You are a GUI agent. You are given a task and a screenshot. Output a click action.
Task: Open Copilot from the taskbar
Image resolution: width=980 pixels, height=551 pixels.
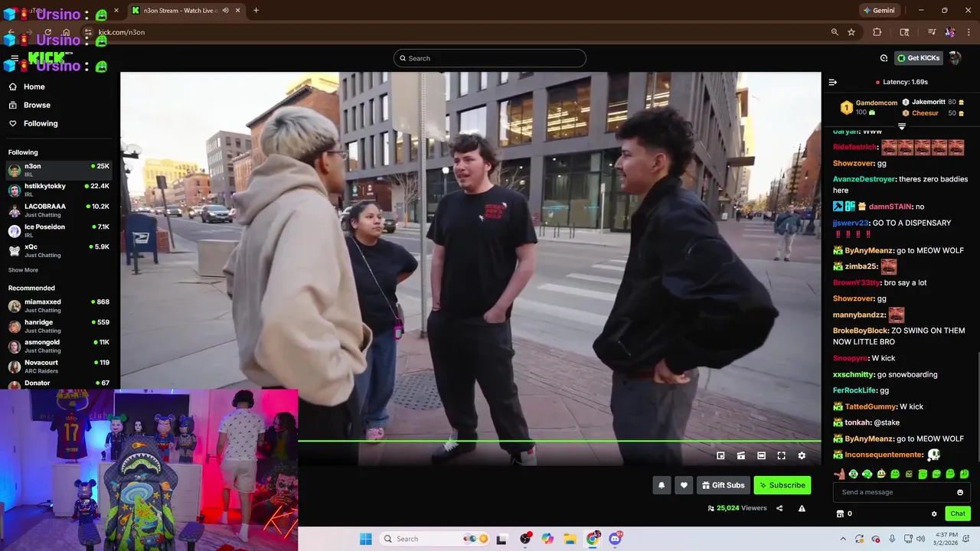(547, 539)
